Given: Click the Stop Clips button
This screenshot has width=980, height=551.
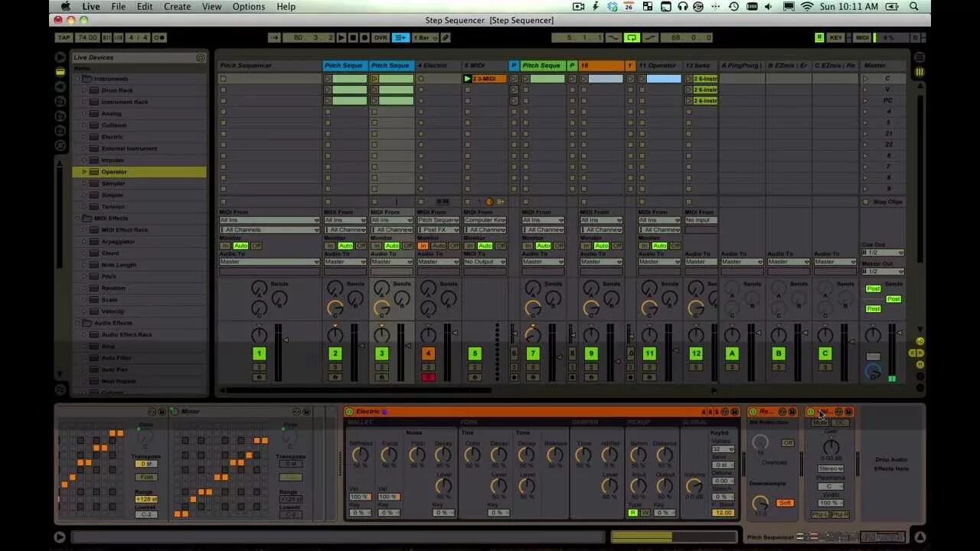Looking at the screenshot, I should pos(884,202).
